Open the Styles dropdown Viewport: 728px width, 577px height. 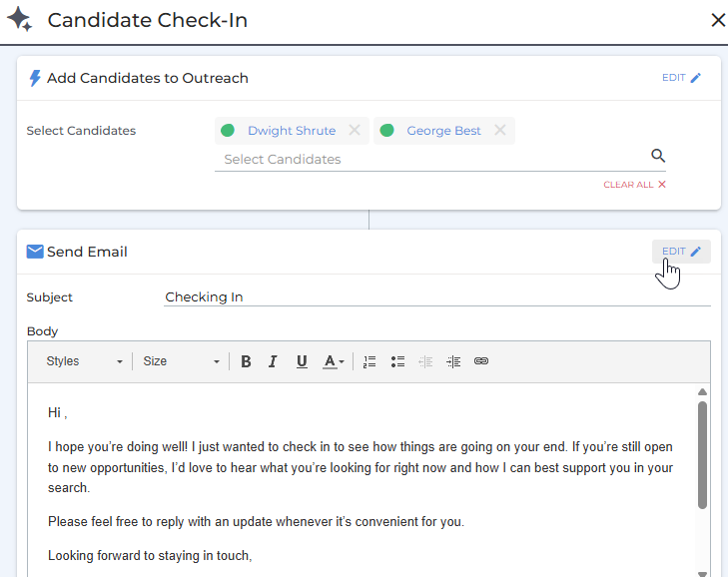(84, 361)
